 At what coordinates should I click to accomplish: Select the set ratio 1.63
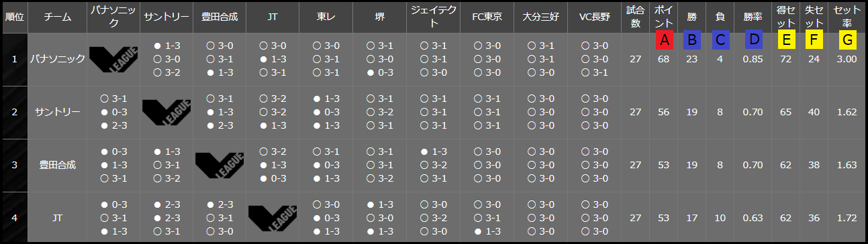[x=847, y=165]
